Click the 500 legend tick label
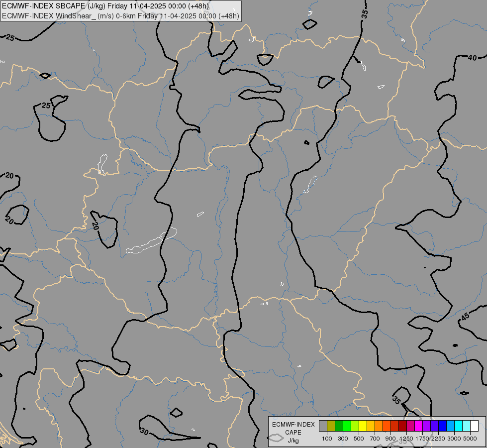The width and height of the screenshot is (487, 448). [x=359, y=439]
